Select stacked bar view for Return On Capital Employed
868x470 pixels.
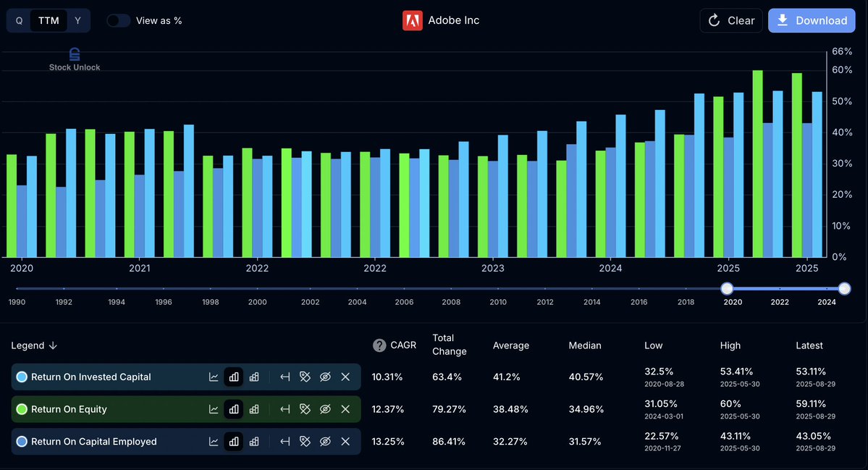pyautogui.click(x=253, y=441)
